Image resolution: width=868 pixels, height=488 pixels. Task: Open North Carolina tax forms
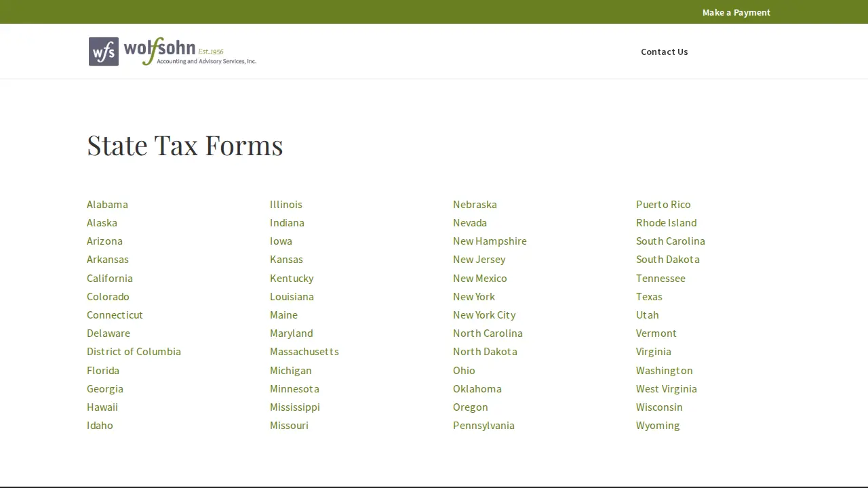(488, 333)
